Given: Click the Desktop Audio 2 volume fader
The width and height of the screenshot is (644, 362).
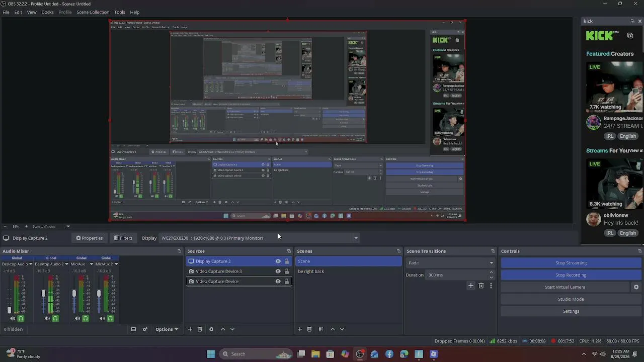Looking at the screenshot, I should (x=43, y=293).
